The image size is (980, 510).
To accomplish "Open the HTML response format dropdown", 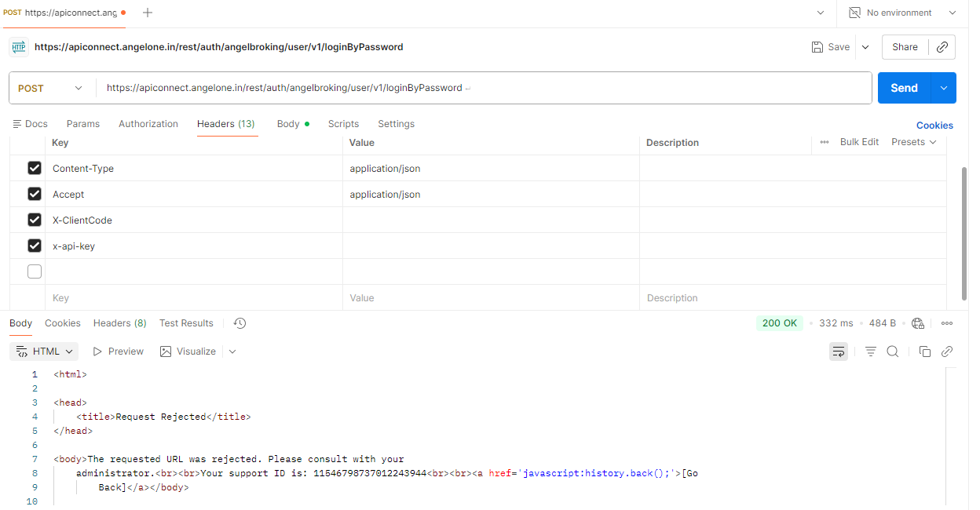I will 45,352.
